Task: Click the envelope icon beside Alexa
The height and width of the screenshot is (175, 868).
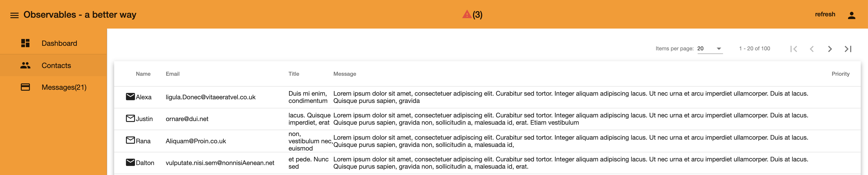Action: [130, 97]
